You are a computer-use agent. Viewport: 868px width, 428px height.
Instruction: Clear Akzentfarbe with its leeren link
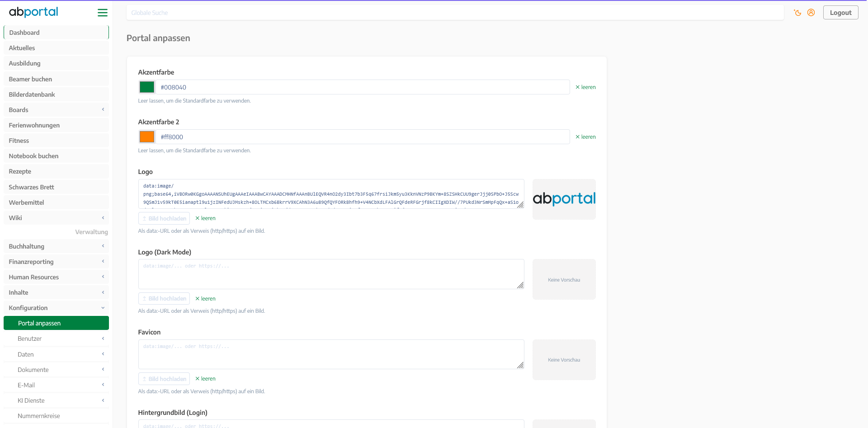tap(585, 87)
